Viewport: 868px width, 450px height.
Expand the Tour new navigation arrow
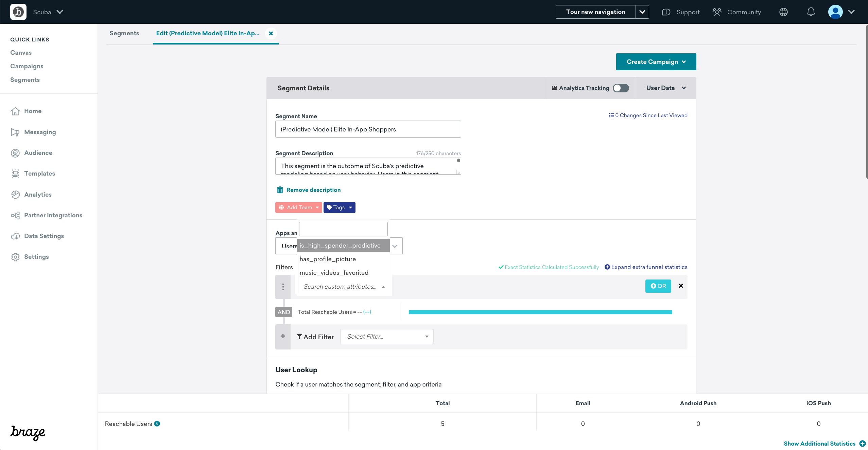(x=642, y=12)
